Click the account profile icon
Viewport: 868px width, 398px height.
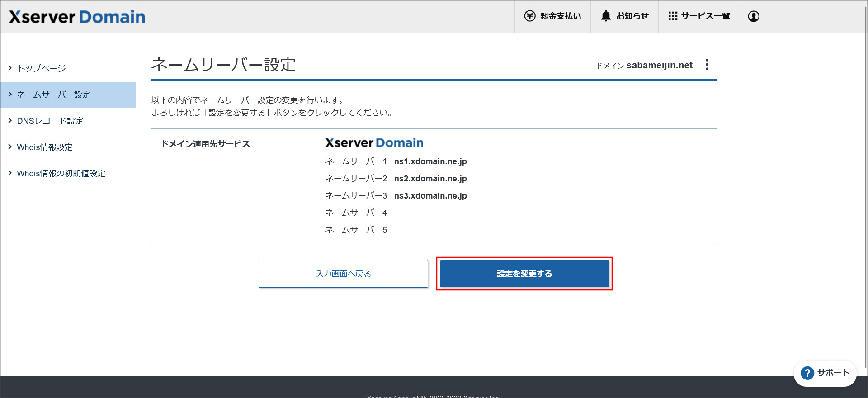coord(753,16)
